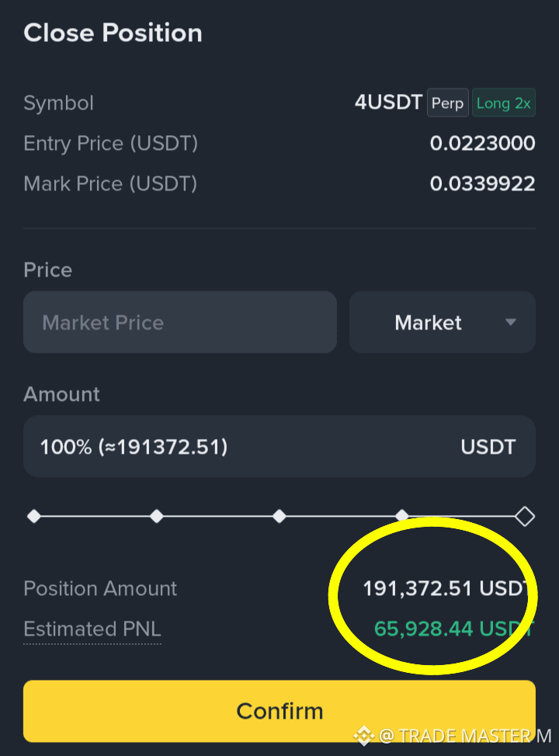Set the amount slider to 0% marker

pyautogui.click(x=34, y=517)
